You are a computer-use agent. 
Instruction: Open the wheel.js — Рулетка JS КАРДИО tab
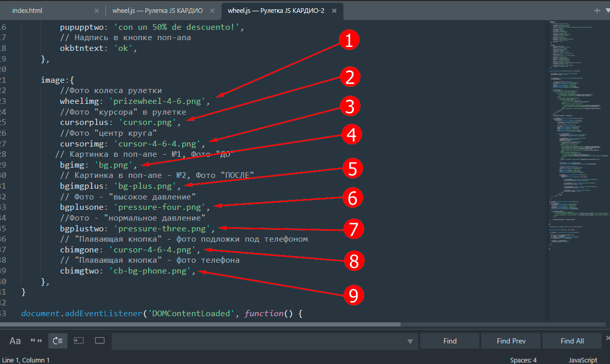pos(157,10)
